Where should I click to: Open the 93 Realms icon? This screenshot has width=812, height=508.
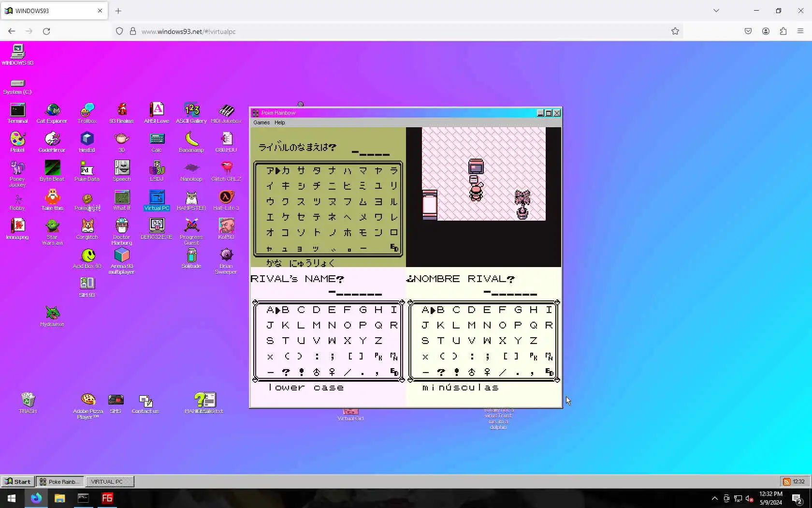pyautogui.click(x=122, y=113)
